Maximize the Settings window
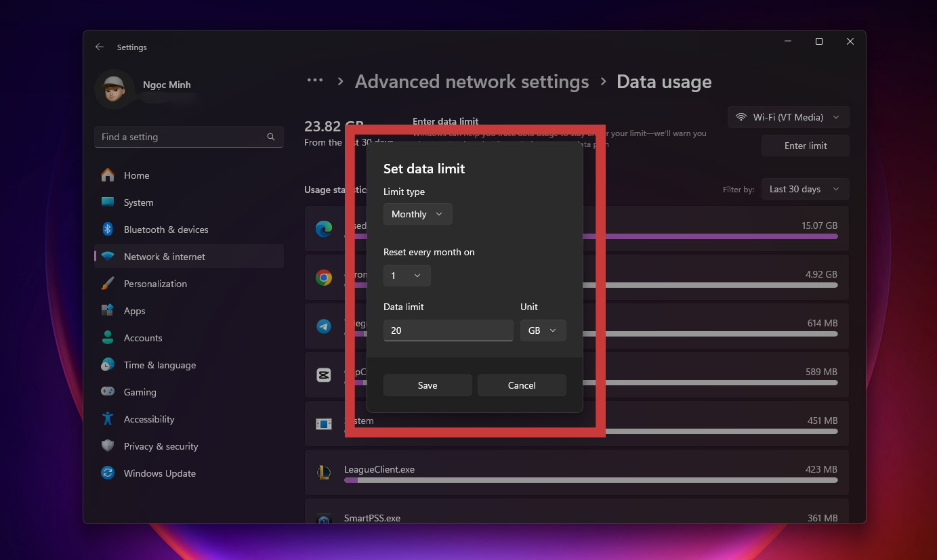937x560 pixels. (x=819, y=41)
